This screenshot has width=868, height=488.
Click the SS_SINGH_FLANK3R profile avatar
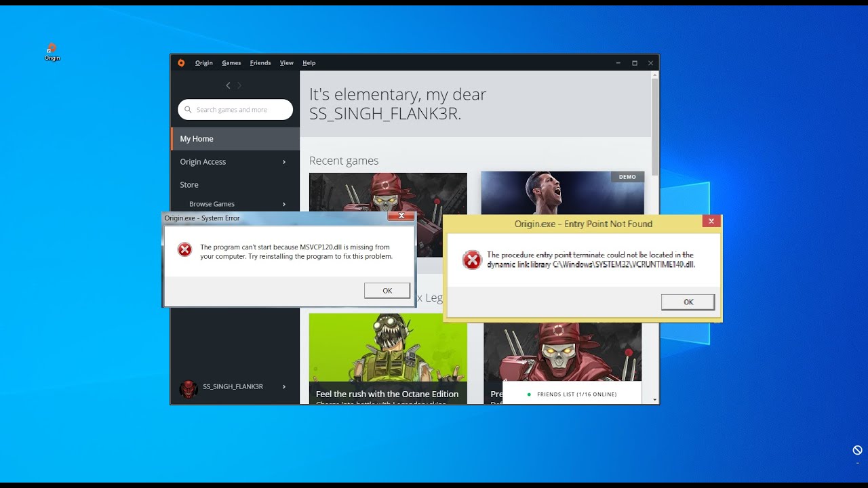coord(189,388)
